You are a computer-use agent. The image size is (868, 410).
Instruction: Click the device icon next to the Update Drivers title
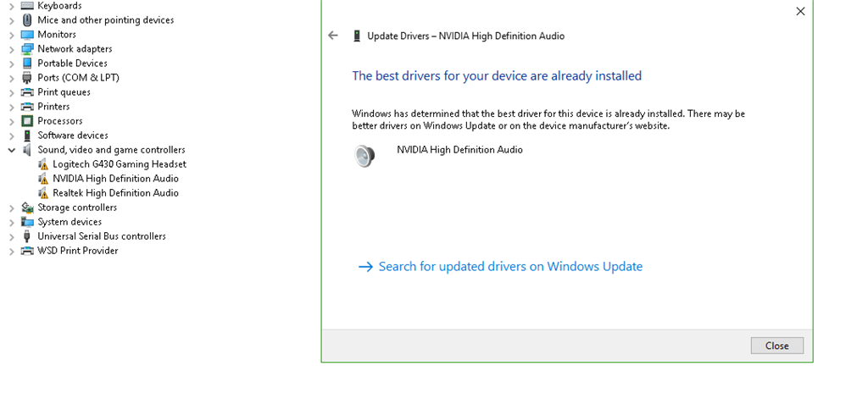[x=357, y=36]
